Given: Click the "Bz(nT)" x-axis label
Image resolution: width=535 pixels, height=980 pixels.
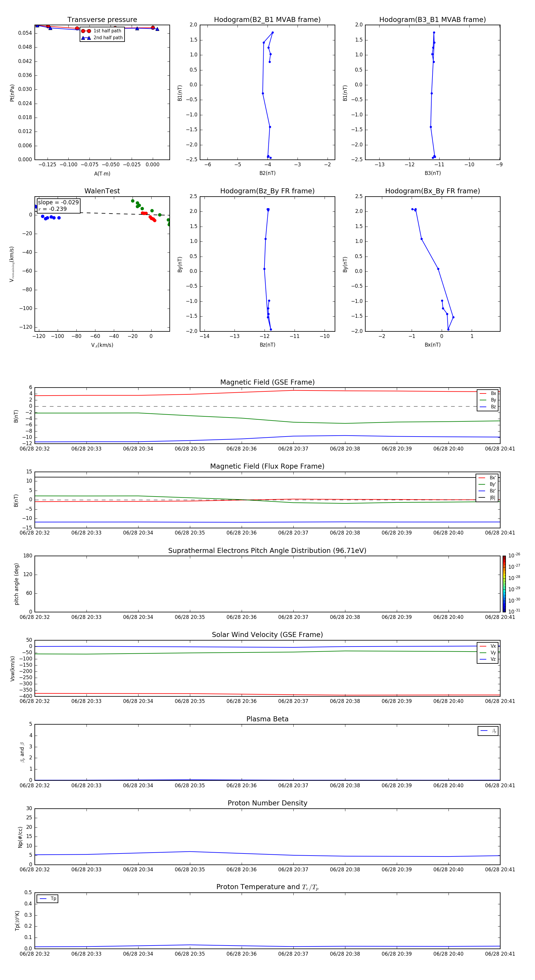Looking at the screenshot, I should click(x=267, y=345).
